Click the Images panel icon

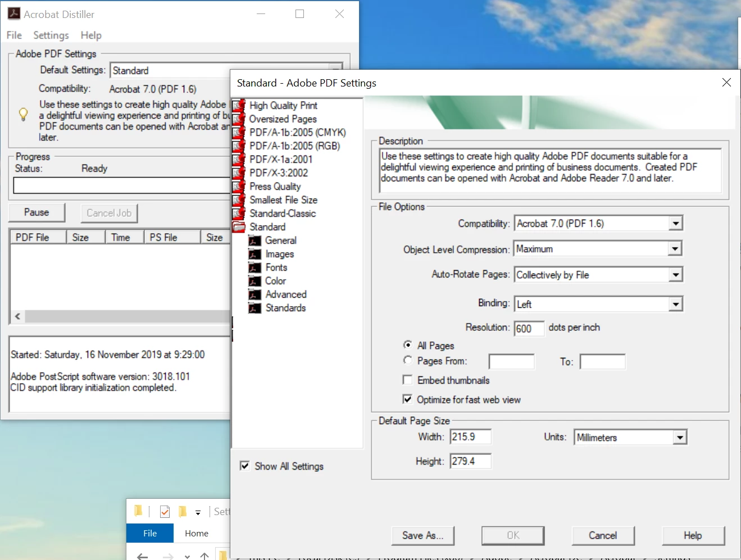255,254
